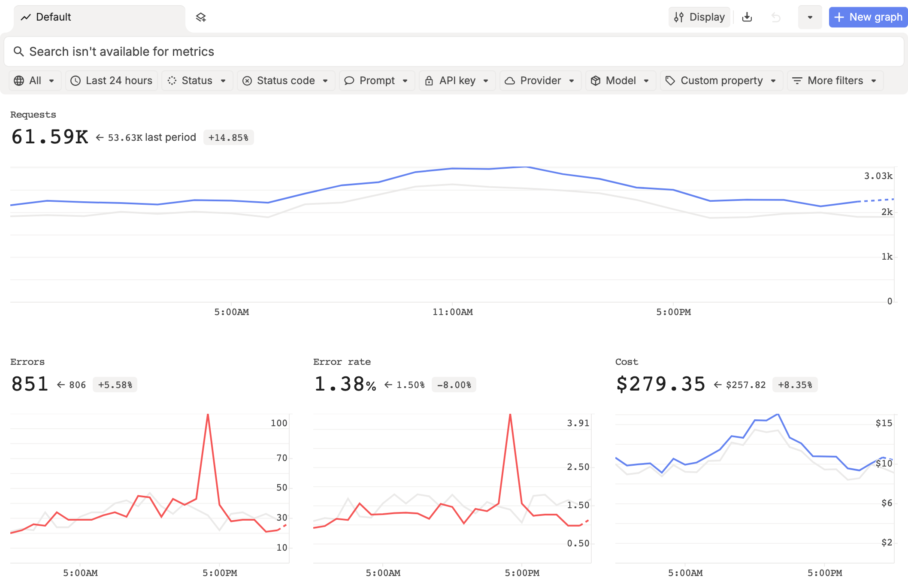
Task: Click the trend line icon on the Default tab
Action: [x=26, y=17]
